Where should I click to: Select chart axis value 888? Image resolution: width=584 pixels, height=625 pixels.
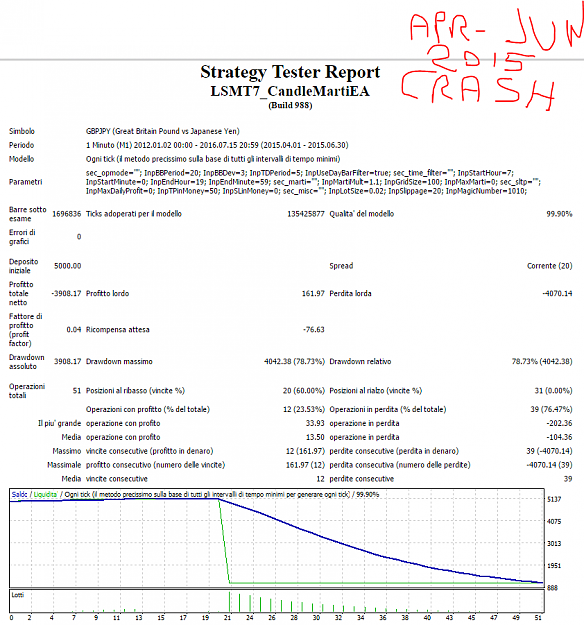pos(552,588)
